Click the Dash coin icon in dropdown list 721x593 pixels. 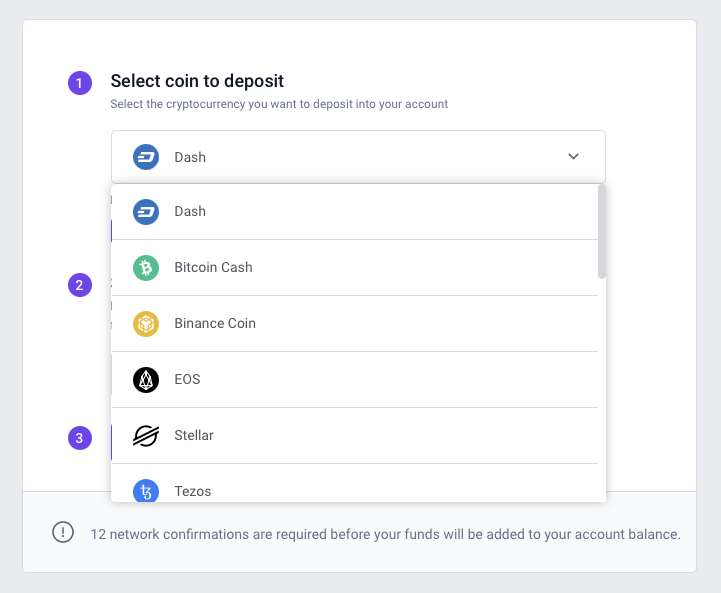[146, 211]
